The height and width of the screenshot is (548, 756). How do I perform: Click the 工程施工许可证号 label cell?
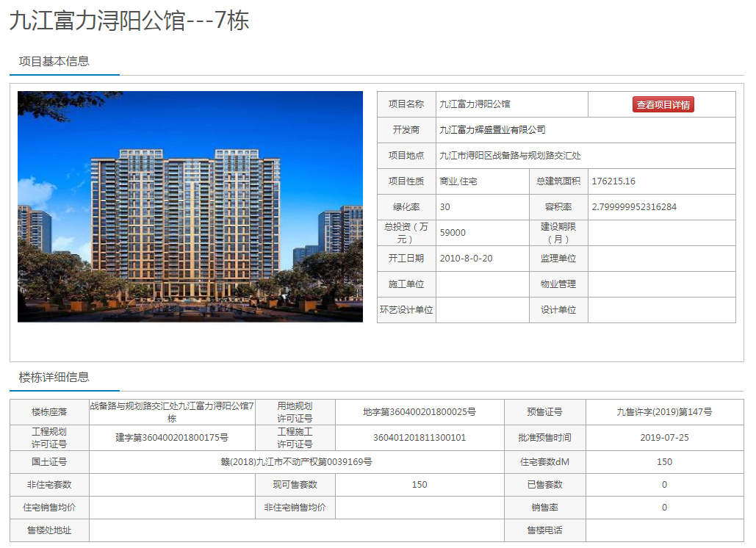295,438
